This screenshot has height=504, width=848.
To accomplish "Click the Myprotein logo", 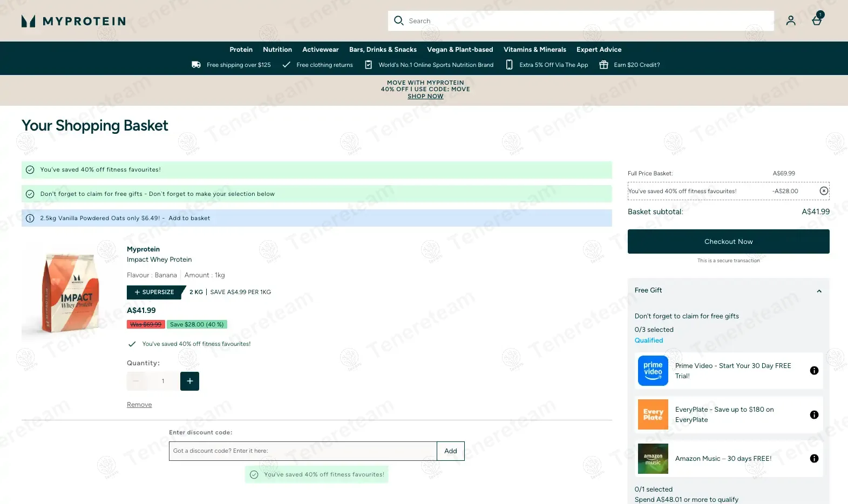I will pos(73,21).
